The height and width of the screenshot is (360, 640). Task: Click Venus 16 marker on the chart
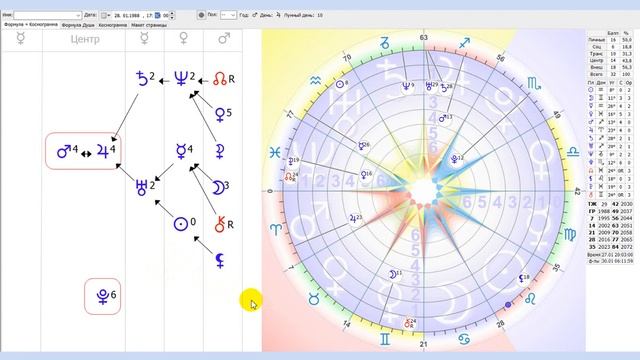(x=366, y=175)
